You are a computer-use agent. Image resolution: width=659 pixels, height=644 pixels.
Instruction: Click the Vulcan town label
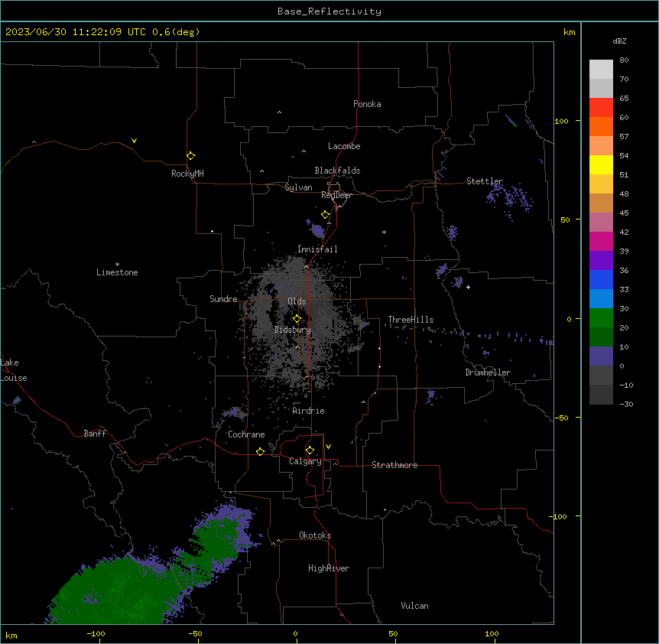tap(415, 606)
